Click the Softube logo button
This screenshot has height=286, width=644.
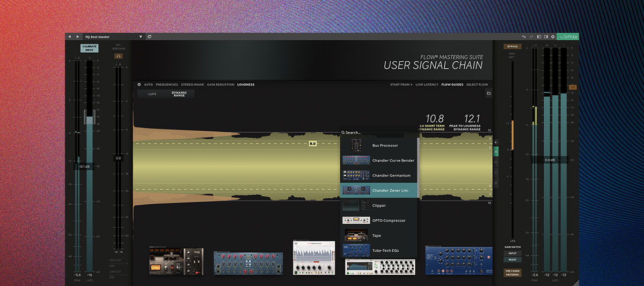click(568, 37)
